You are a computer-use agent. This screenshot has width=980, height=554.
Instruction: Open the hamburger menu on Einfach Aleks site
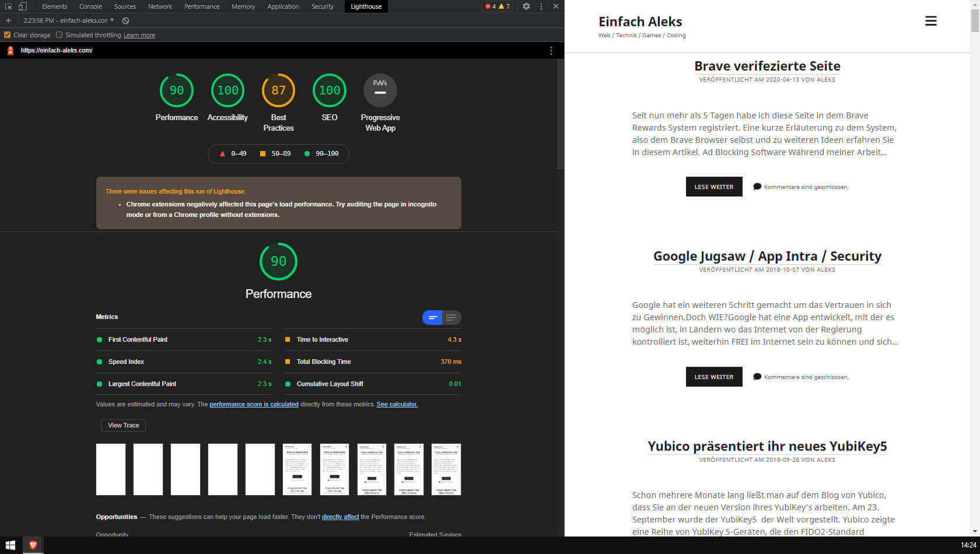click(931, 21)
